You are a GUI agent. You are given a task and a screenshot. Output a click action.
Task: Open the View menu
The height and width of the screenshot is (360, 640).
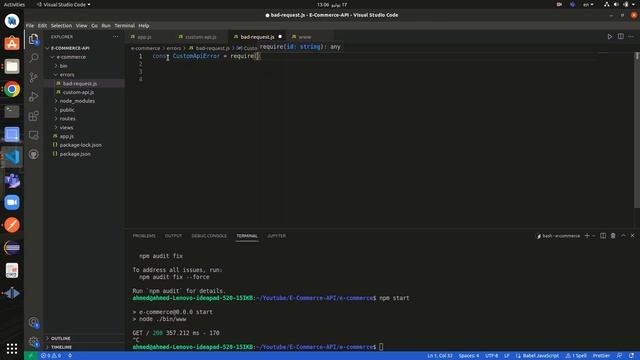click(82, 26)
